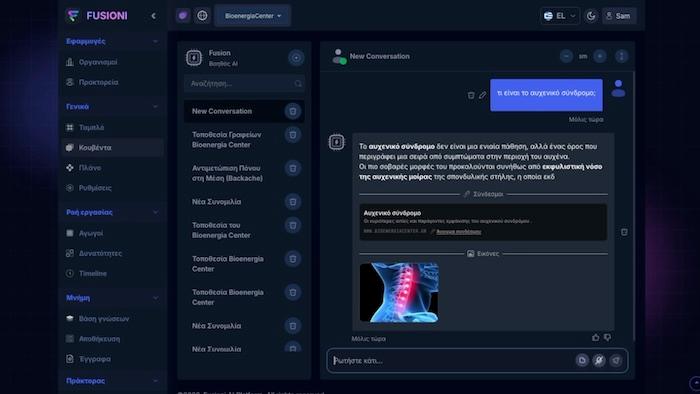Start a new conversation with plus icon
The height and width of the screenshot is (394, 700).
[296, 58]
